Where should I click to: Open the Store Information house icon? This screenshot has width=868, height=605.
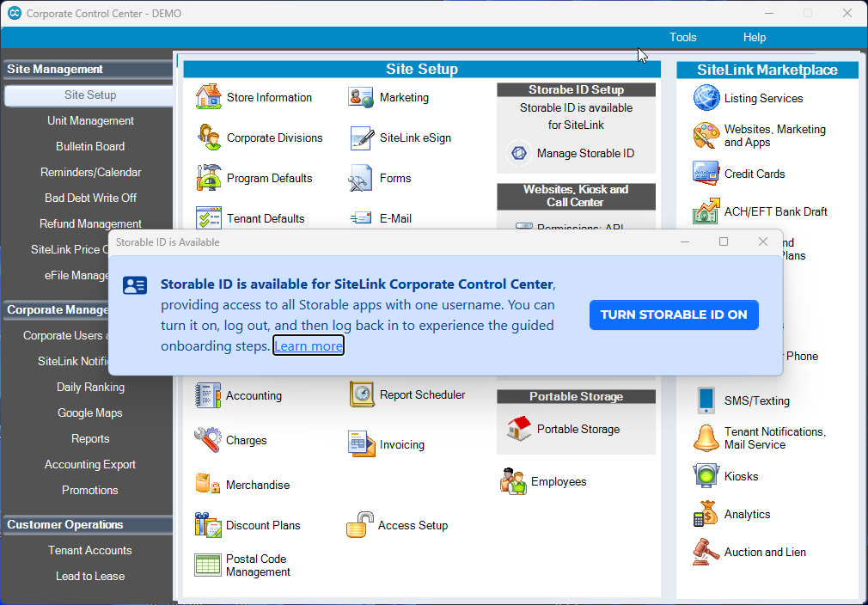[x=209, y=97]
